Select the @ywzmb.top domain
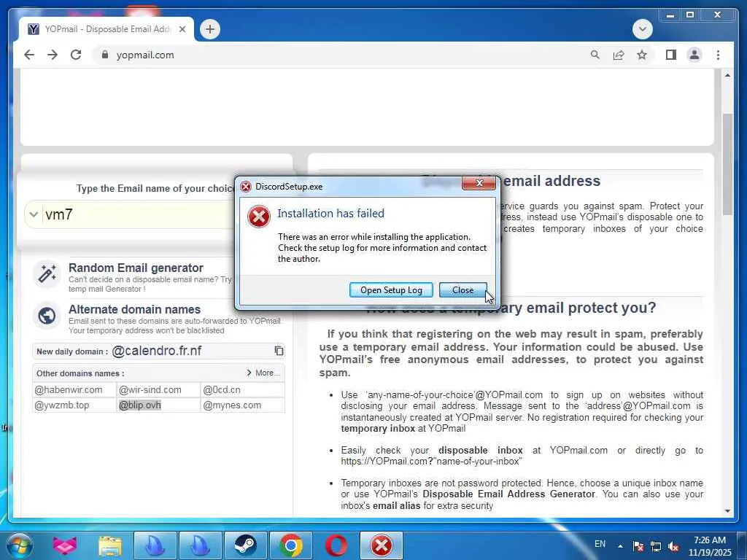The width and height of the screenshot is (747, 560). coord(62,405)
